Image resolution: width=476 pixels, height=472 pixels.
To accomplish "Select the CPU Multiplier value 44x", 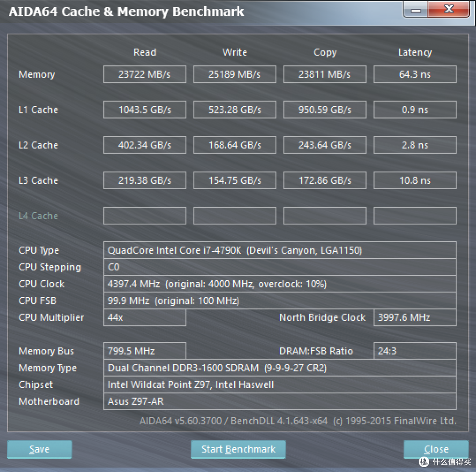I will point(145,317).
